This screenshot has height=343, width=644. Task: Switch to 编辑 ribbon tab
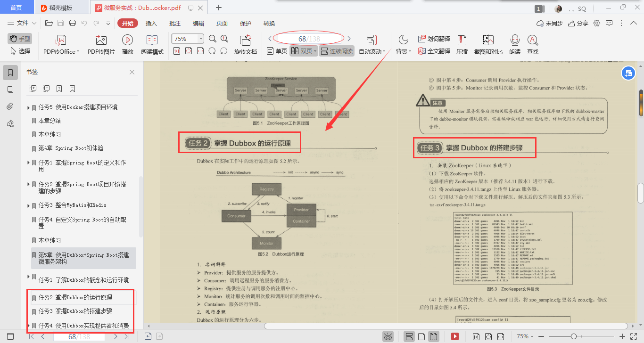[x=198, y=23]
